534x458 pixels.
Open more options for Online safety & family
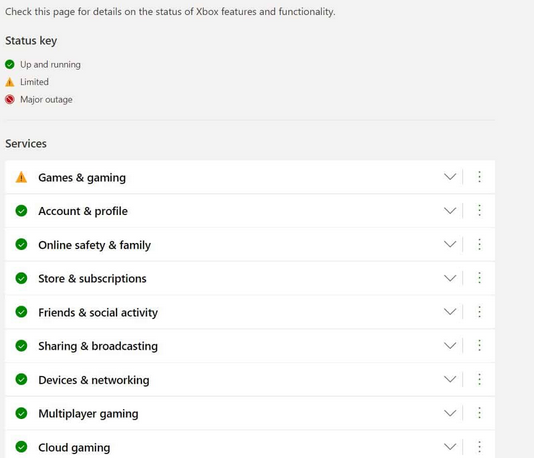pos(479,244)
